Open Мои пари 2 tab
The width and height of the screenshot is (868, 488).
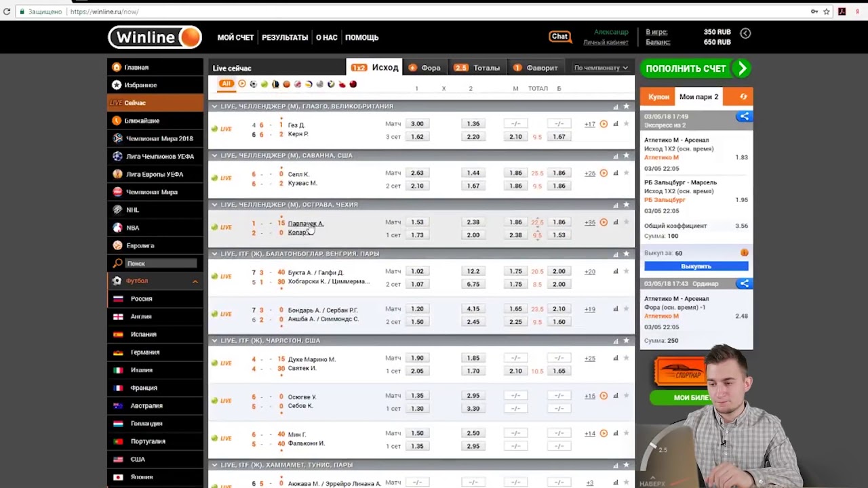coord(698,97)
